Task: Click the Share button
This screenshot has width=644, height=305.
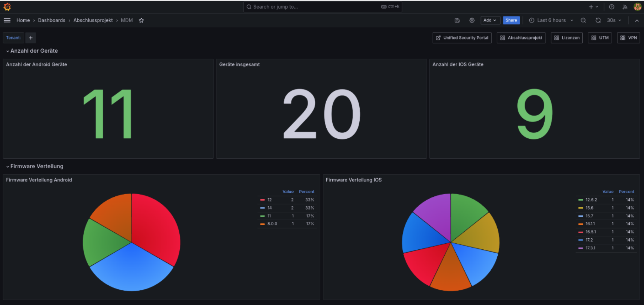Action: point(511,20)
